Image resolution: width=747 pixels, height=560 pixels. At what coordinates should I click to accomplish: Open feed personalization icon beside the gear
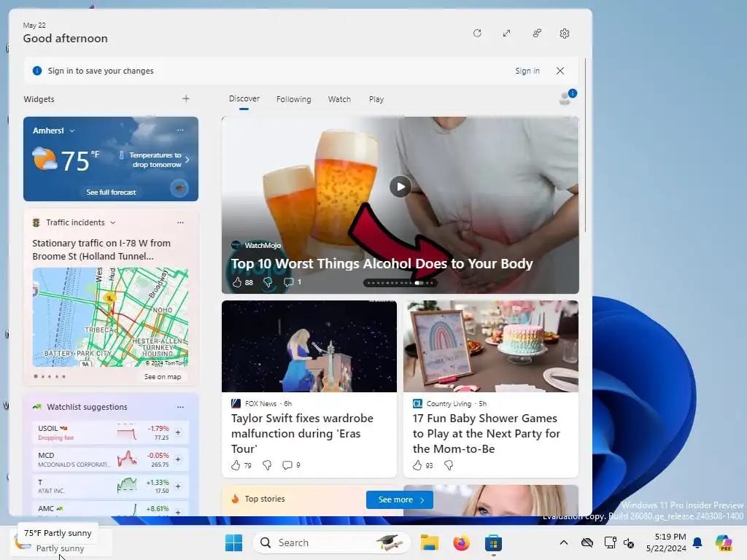pyautogui.click(x=537, y=34)
